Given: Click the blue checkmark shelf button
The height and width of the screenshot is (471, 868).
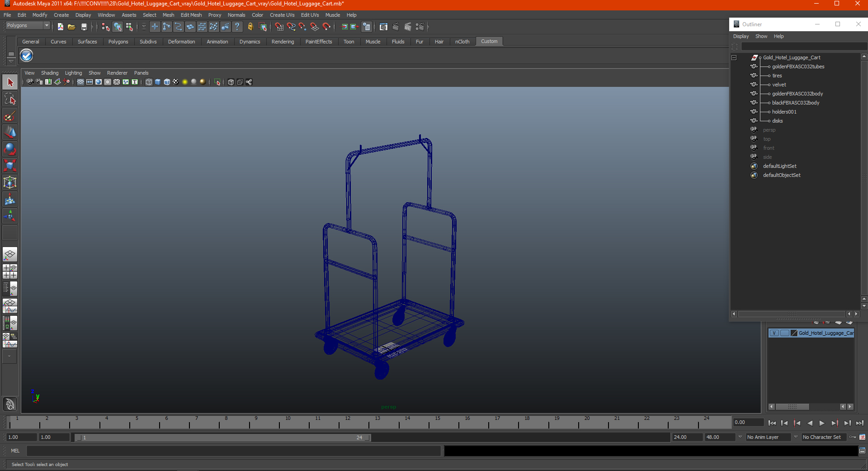Looking at the screenshot, I should [x=27, y=56].
